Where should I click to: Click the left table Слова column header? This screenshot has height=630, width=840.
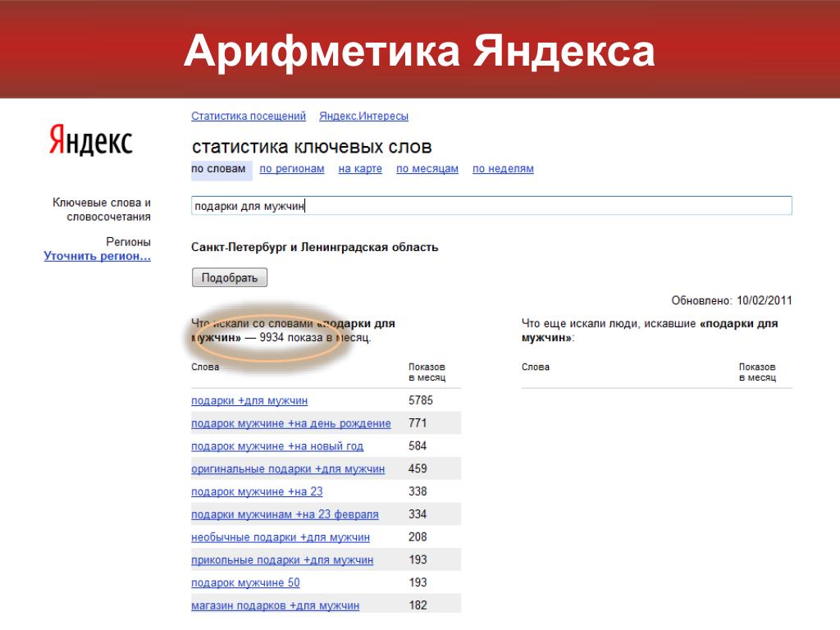205,367
